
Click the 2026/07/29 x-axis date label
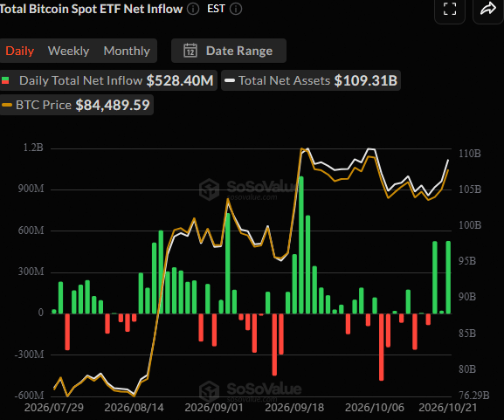[x=54, y=408]
